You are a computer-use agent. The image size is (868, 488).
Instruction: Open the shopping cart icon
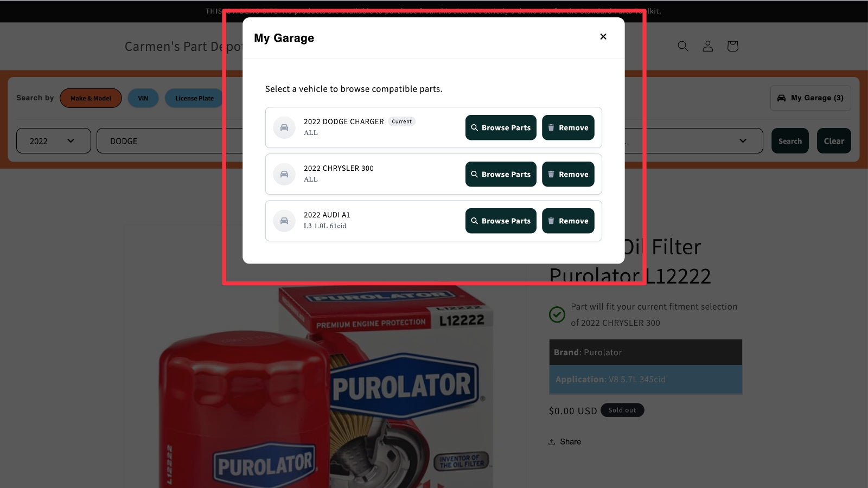pyautogui.click(x=732, y=46)
